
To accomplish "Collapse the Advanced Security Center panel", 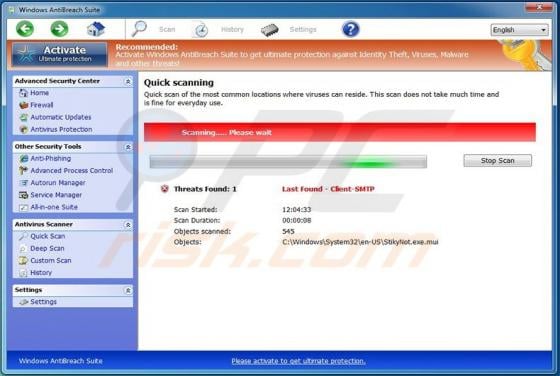I will point(128,82).
